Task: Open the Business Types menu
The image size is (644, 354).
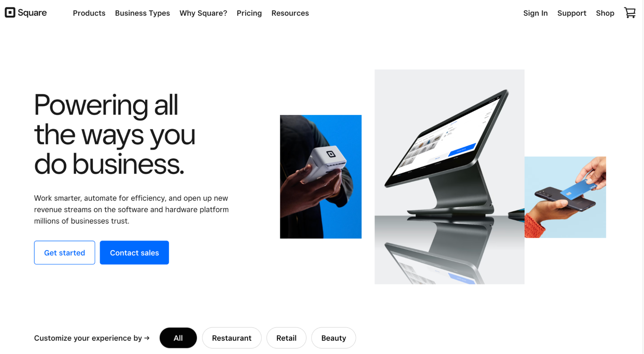Action: click(x=142, y=13)
